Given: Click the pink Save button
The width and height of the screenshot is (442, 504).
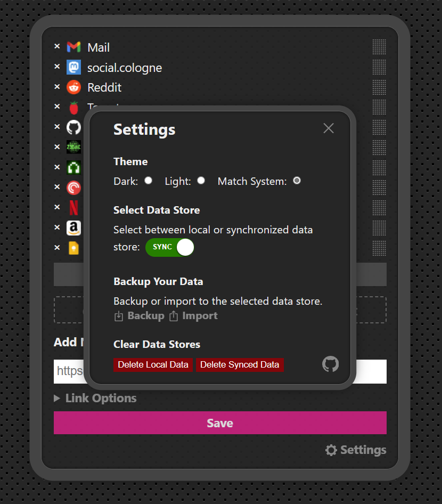Looking at the screenshot, I should tap(220, 423).
